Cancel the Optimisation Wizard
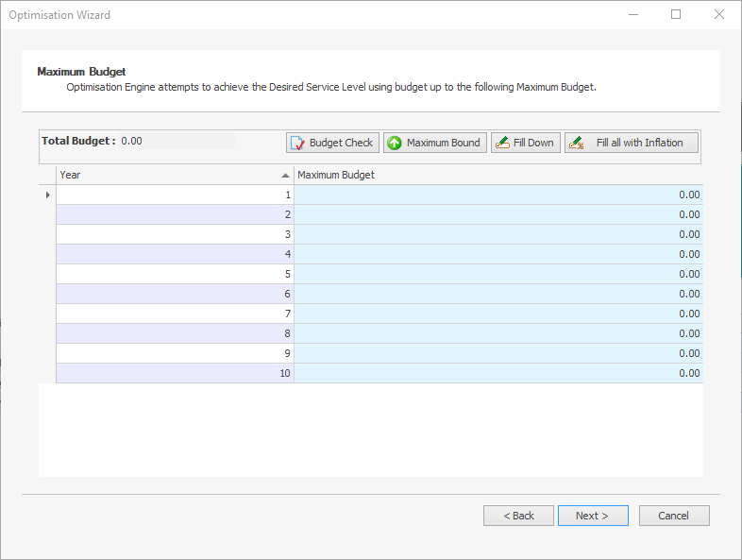The width and height of the screenshot is (742, 560). click(674, 516)
